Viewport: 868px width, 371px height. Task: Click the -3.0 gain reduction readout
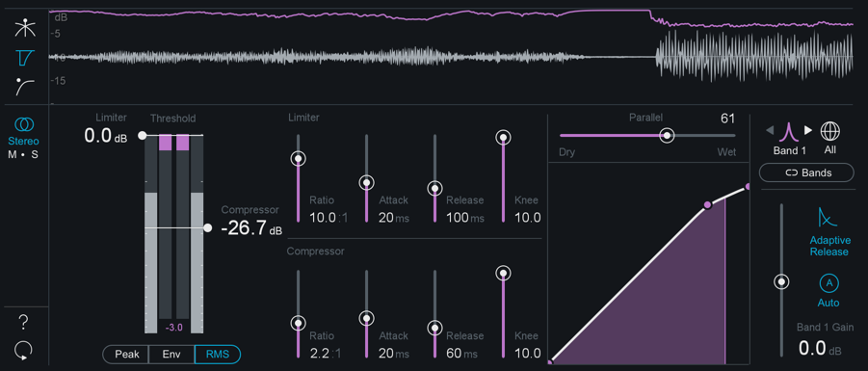point(173,328)
